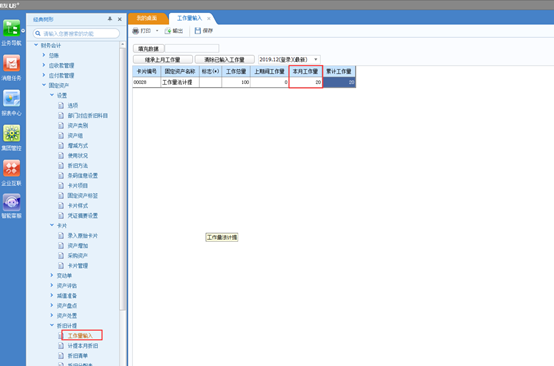
Task: Open the small arrow beside 业务导航 icon
Action: click(23, 31)
